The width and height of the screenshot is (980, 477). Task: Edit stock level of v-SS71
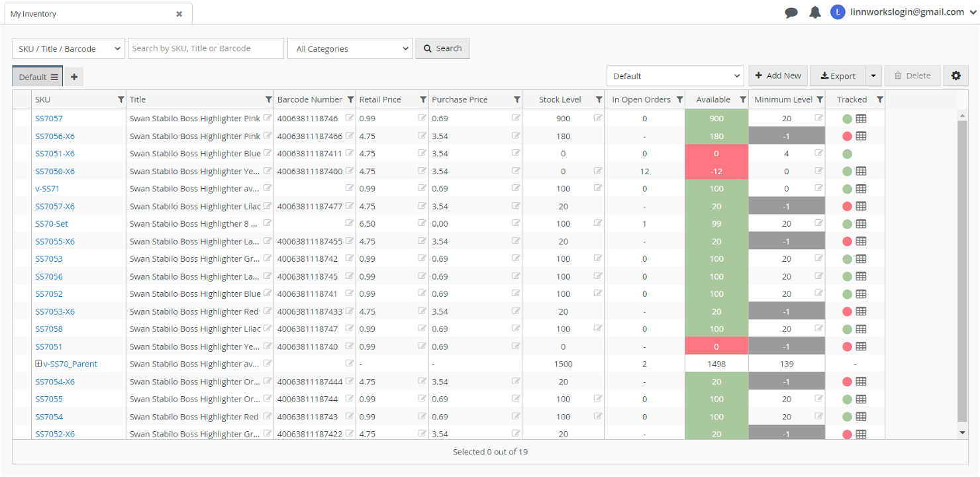(x=598, y=188)
